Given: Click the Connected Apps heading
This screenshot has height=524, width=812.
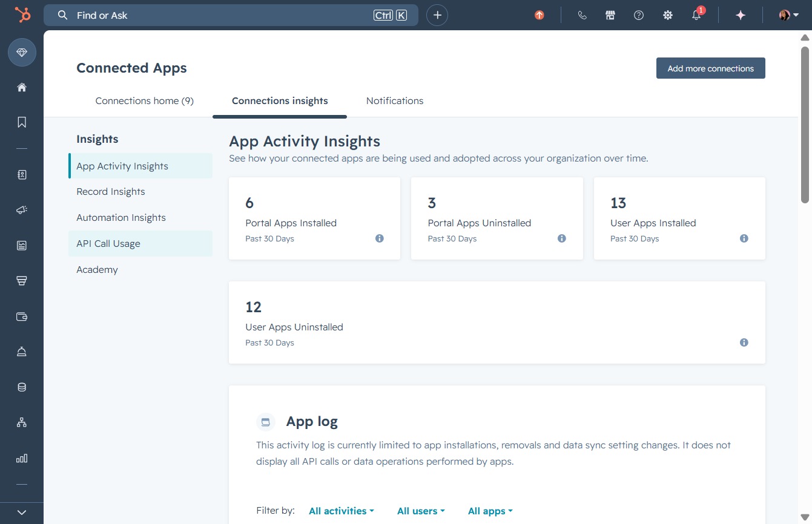Looking at the screenshot, I should 131,68.
